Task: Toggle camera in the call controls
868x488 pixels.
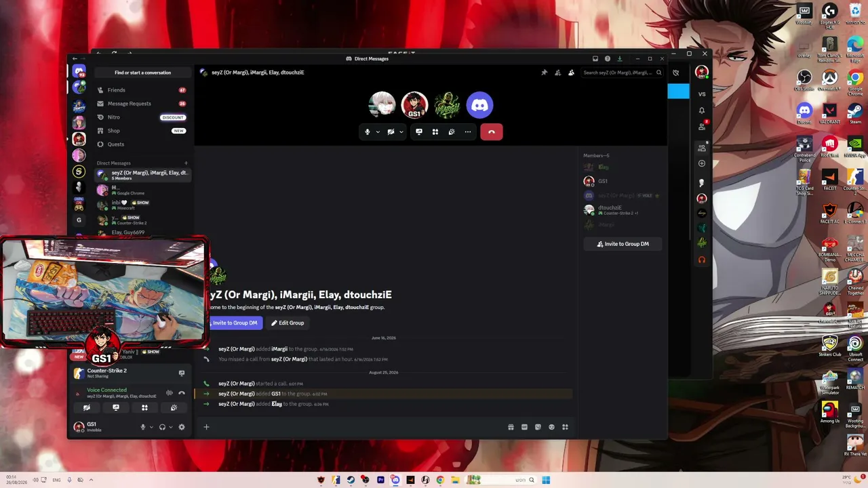Action: click(391, 132)
